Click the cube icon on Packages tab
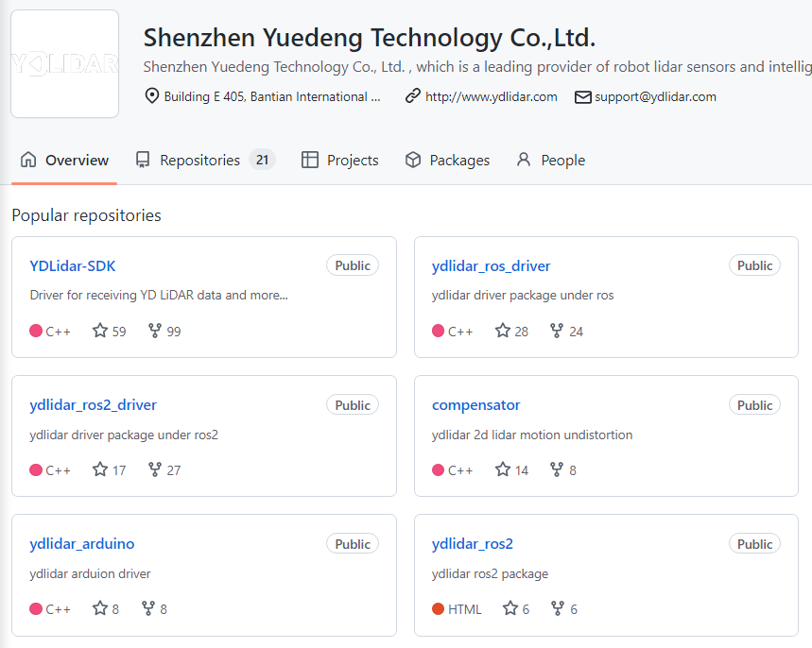Image resolution: width=812 pixels, height=648 pixels. [x=413, y=160]
